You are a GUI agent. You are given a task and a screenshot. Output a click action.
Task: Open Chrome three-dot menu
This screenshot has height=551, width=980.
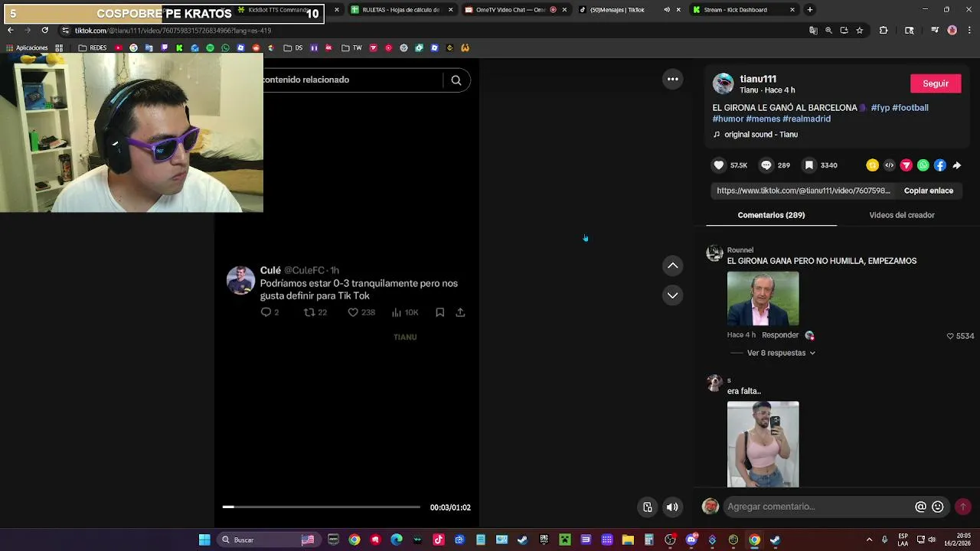pyautogui.click(x=969, y=31)
